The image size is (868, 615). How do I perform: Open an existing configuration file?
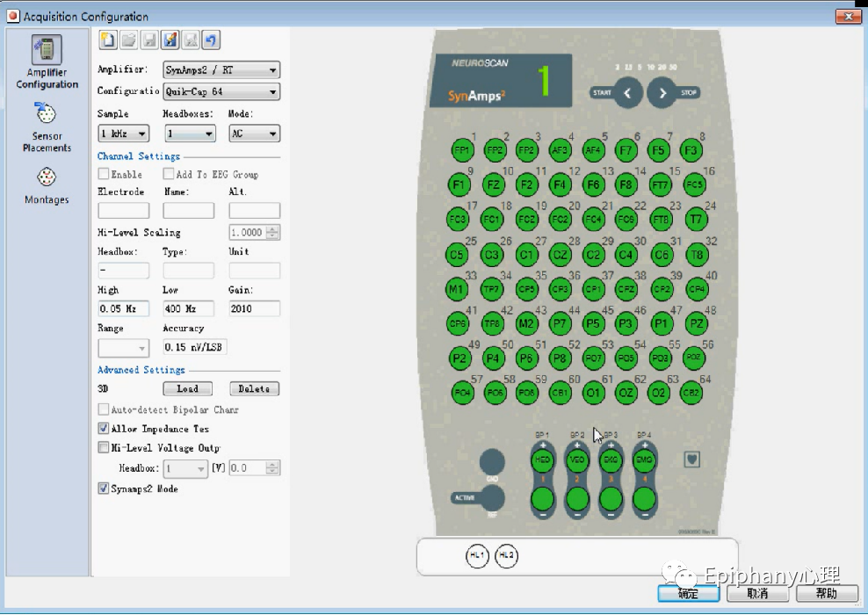coord(128,40)
